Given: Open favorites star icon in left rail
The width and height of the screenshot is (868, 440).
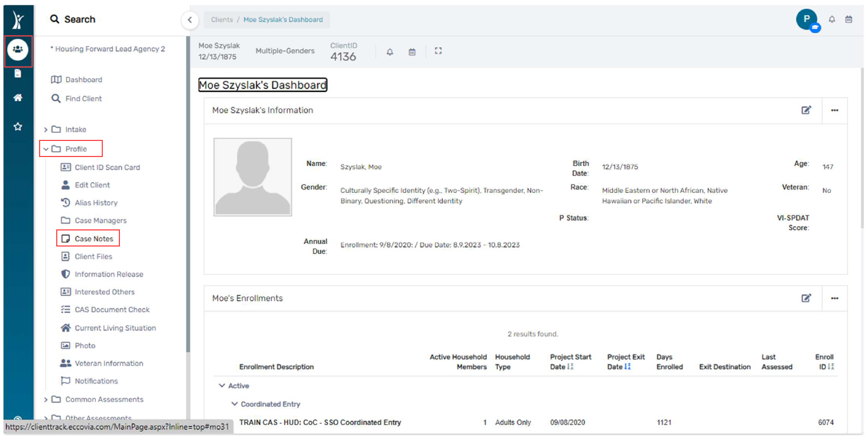Looking at the screenshot, I should (18, 126).
